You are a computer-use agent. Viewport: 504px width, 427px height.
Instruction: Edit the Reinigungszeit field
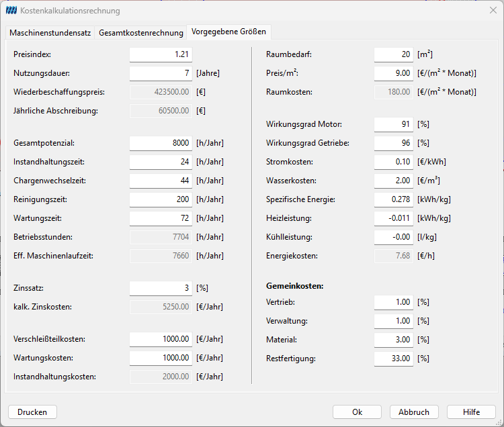pyautogui.click(x=161, y=199)
